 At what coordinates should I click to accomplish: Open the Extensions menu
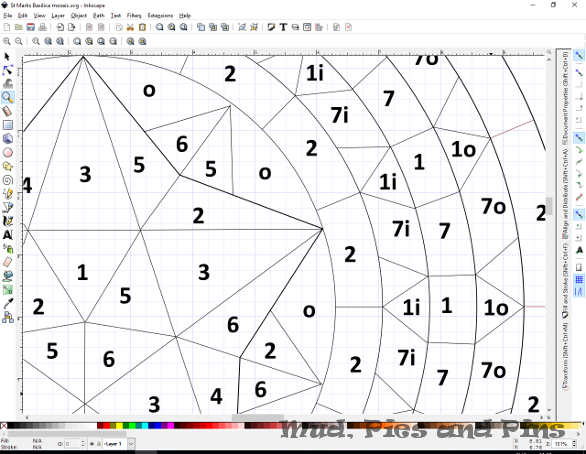tap(160, 15)
